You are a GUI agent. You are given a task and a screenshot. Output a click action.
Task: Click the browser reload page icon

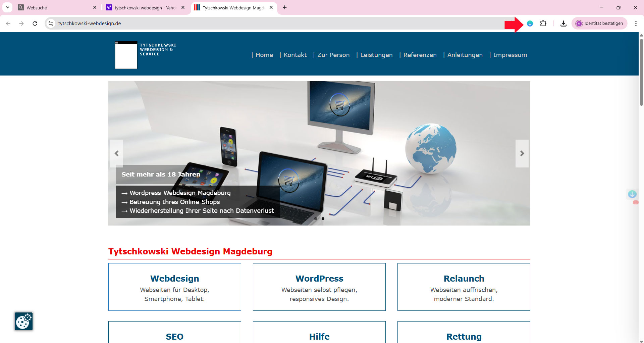(x=35, y=23)
